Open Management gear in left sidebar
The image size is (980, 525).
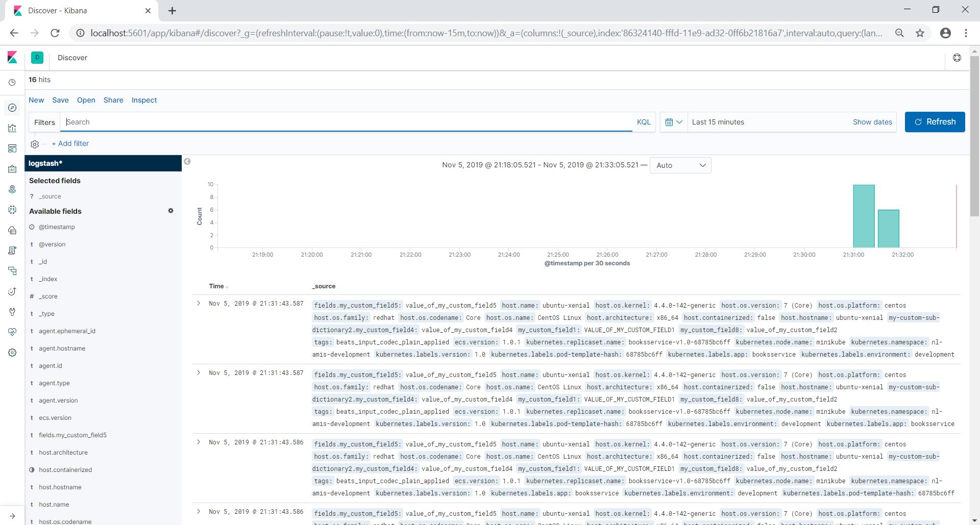click(x=12, y=353)
